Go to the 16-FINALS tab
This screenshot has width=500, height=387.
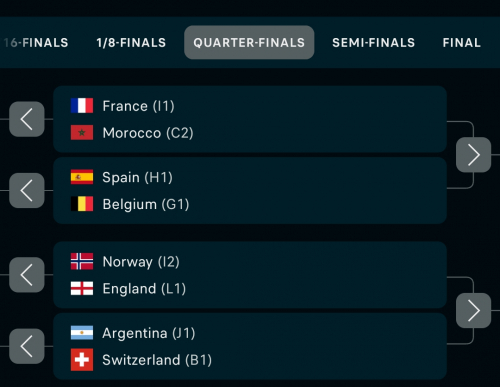pyautogui.click(x=36, y=43)
